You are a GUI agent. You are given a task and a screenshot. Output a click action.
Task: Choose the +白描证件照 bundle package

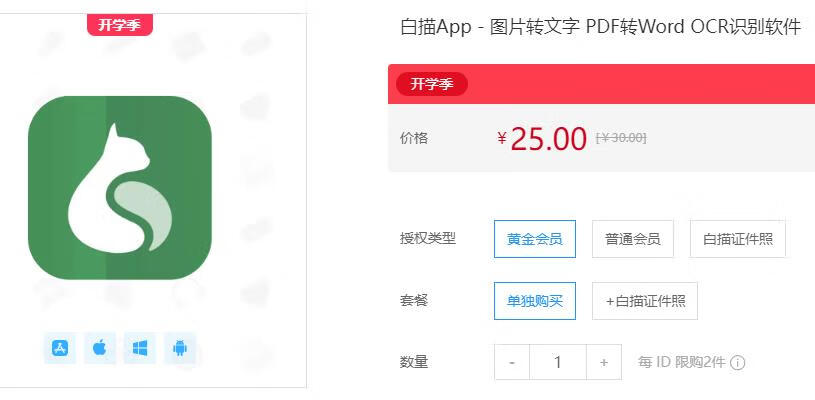(x=645, y=301)
